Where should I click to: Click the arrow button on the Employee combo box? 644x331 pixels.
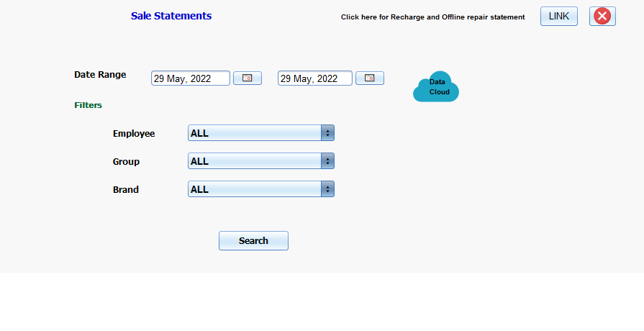[327, 133]
